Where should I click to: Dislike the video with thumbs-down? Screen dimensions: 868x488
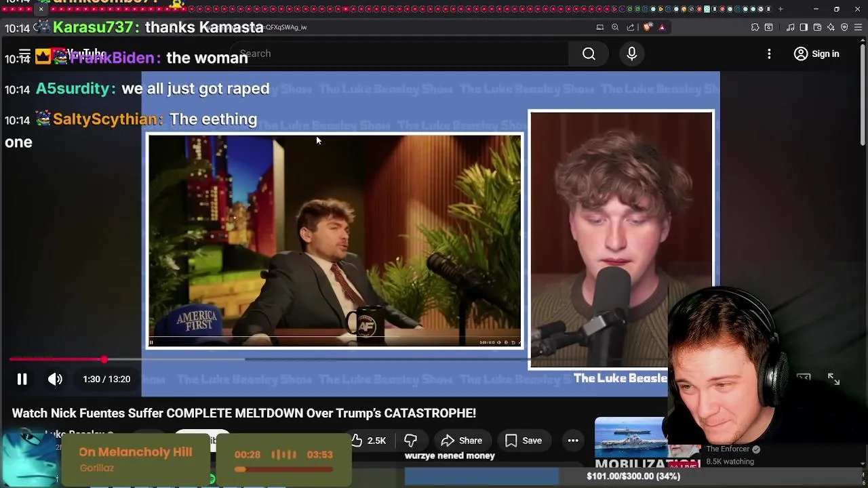click(x=410, y=441)
